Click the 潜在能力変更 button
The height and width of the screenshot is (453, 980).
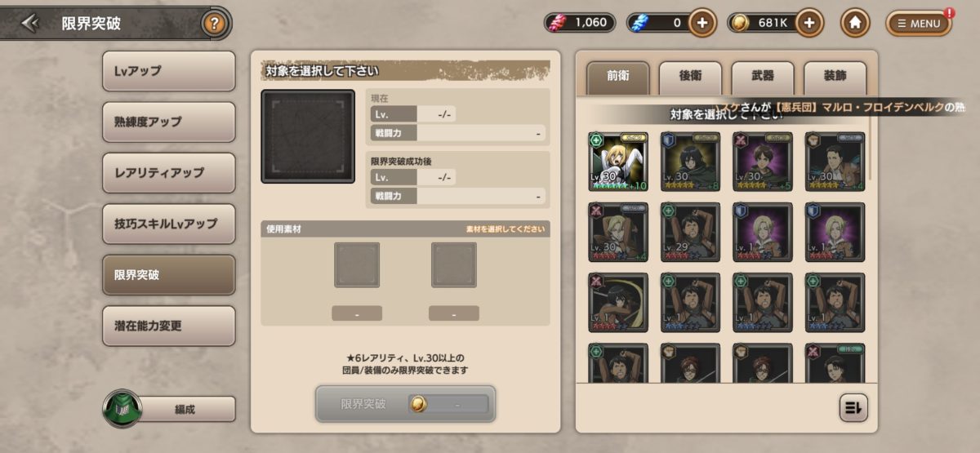pos(169,326)
